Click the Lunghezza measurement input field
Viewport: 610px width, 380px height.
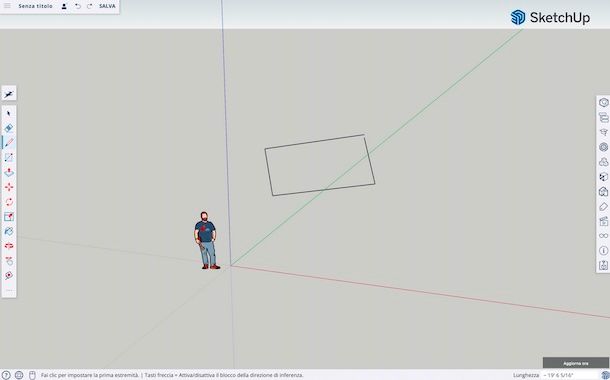click(569, 375)
